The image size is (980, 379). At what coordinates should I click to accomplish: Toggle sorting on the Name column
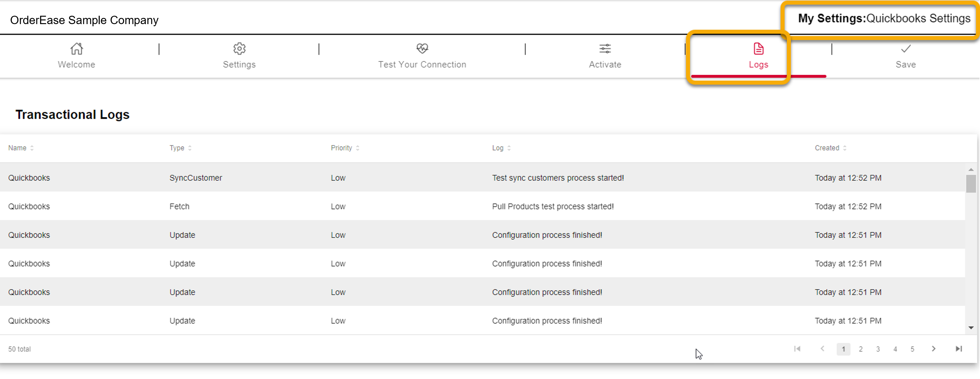32,148
